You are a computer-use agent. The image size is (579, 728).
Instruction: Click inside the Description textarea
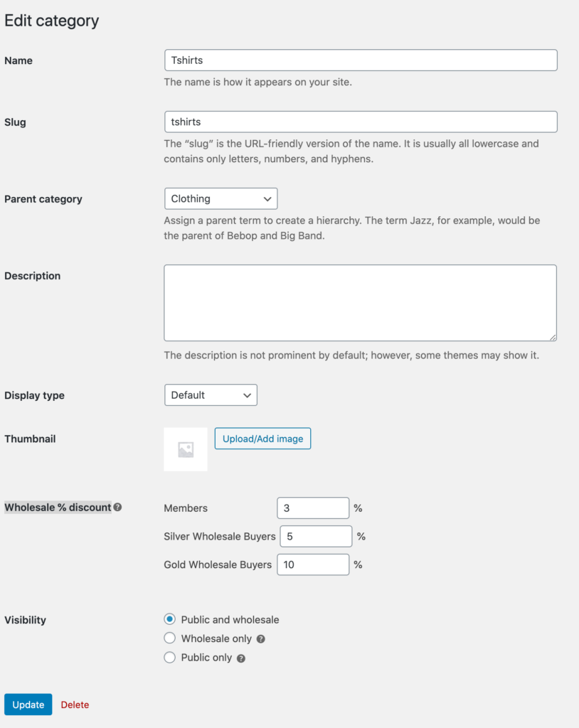pos(360,302)
